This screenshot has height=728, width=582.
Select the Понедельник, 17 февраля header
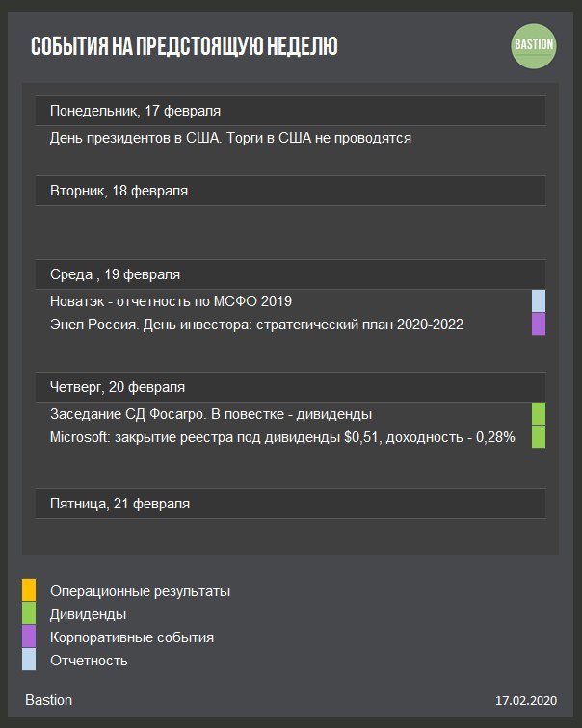(x=291, y=111)
